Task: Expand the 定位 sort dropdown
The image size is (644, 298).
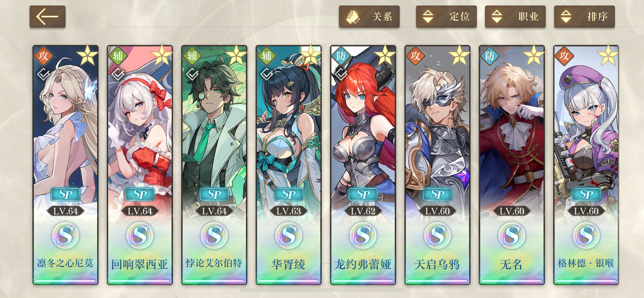Action: tap(446, 17)
